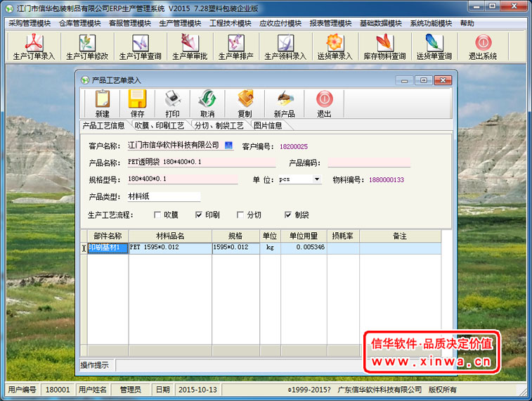This screenshot has width=532, height=401.
Task: Switch to the 图片信息 tab
Action: tap(267, 125)
